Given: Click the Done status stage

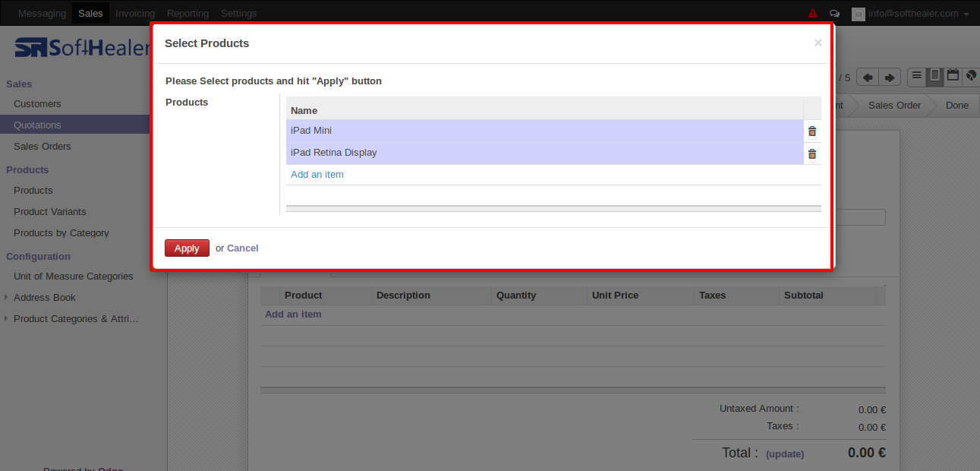Looking at the screenshot, I should [x=957, y=106].
